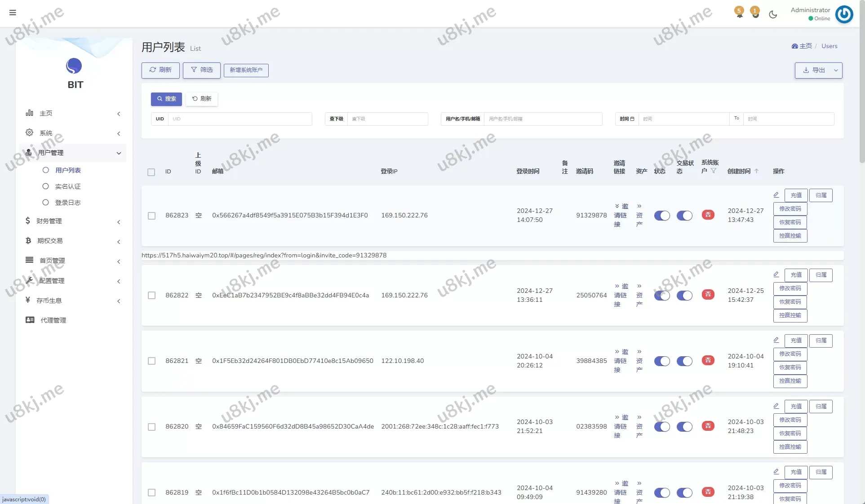Open the 导出 dropdown arrow
Screen dimensions: 865x504
836,71
